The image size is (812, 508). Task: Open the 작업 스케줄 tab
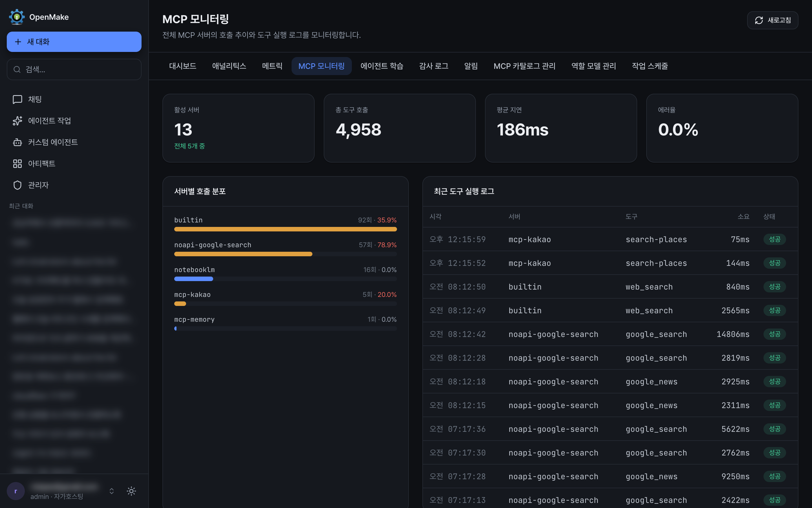pos(650,66)
